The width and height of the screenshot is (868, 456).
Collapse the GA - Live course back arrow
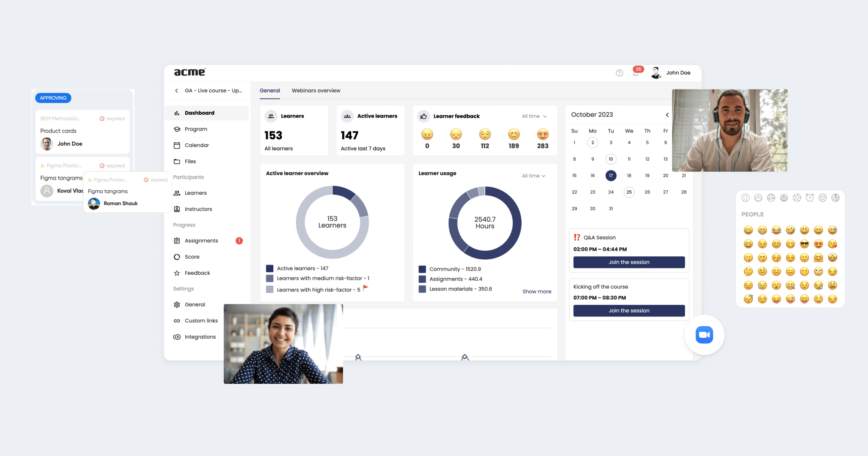coord(176,90)
